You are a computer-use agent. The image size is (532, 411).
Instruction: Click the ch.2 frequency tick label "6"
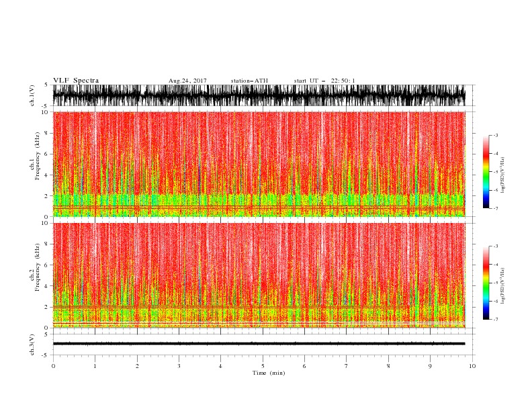pyautogui.click(x=46, y=265)
